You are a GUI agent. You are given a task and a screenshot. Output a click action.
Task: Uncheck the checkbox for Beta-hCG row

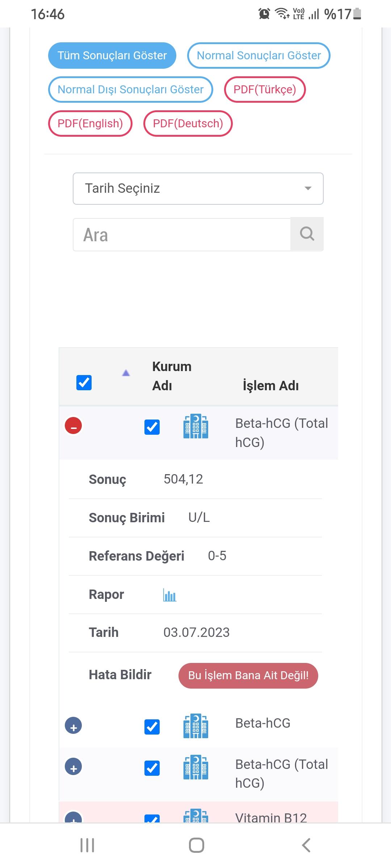coord(152,727)
